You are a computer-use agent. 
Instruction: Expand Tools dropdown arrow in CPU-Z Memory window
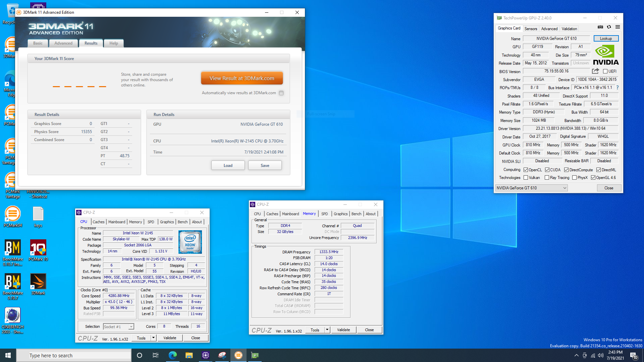click(x=327, y=330)
